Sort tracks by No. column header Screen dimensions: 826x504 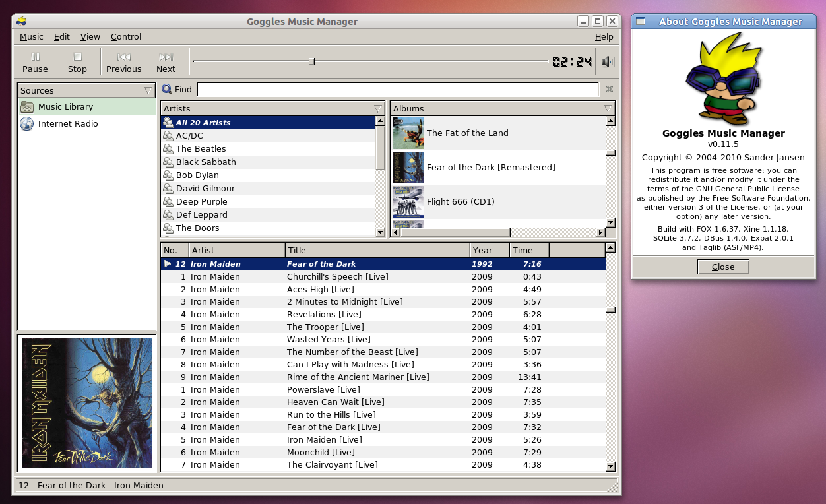click(175, 250)
